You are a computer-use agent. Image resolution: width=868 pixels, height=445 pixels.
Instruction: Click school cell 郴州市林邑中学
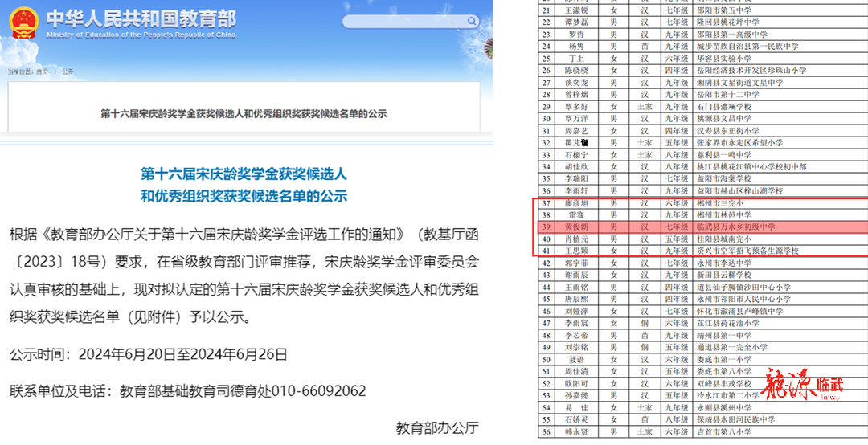pyautogui.click(x=724, y=215)
